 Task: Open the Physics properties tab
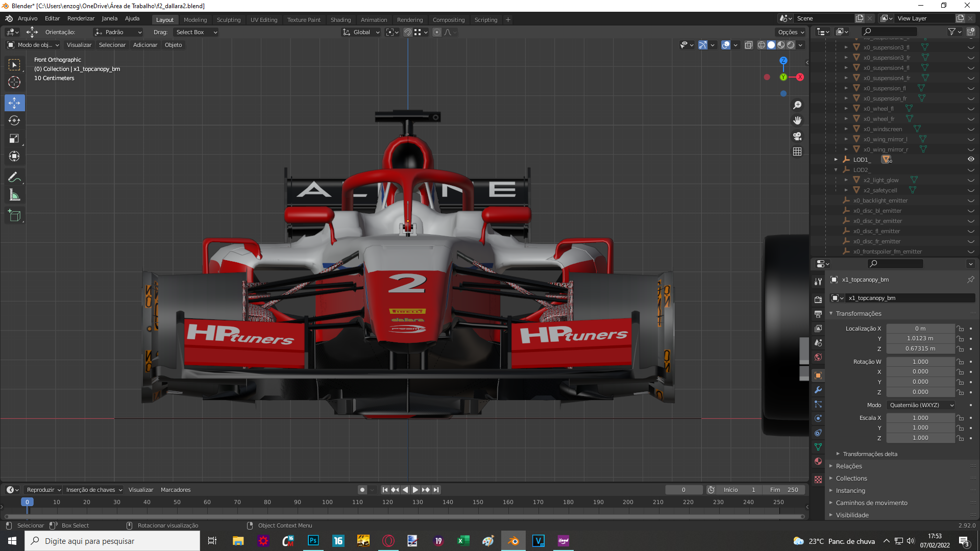pos(818,418)
